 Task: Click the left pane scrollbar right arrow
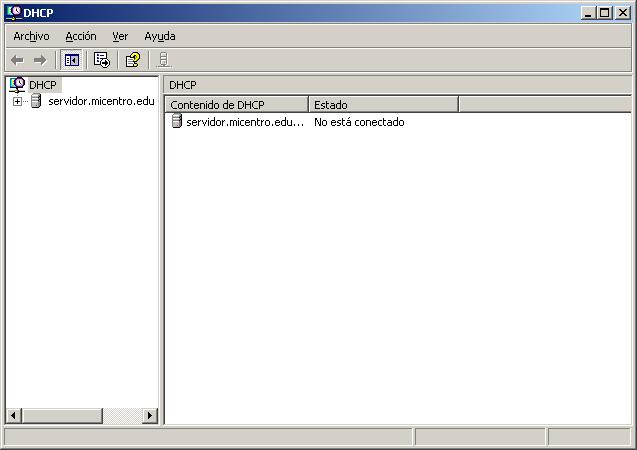pyautogui.click(x=150, y=415)
